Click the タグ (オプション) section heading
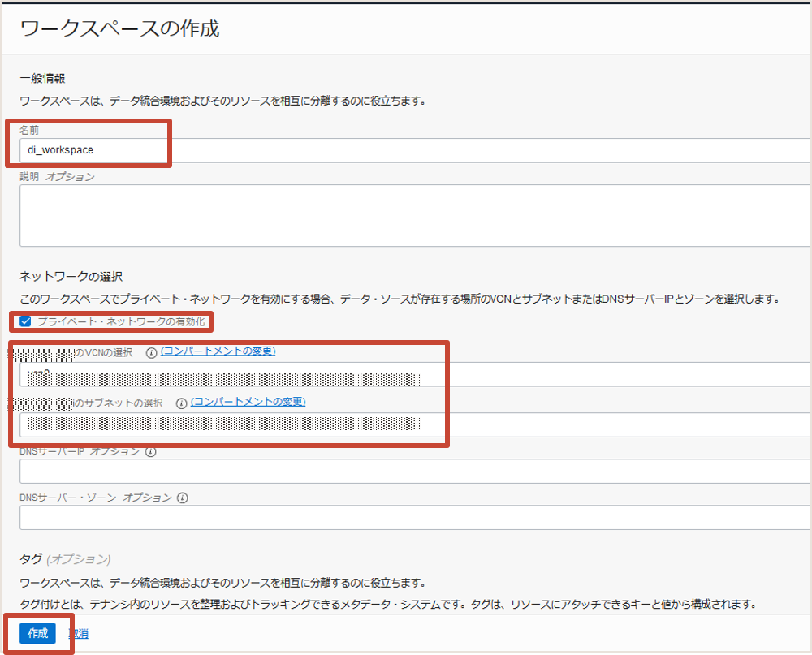The image size is (812, 655). 65,559
